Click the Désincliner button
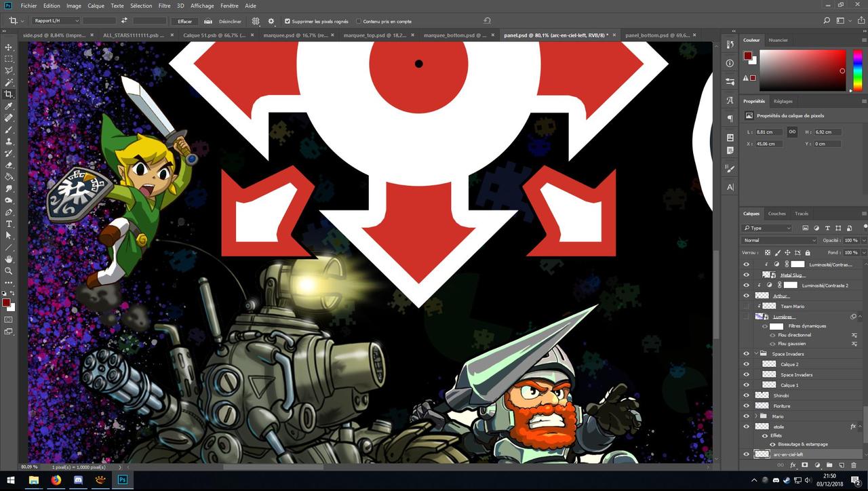The height and width of the screenshot is (491, 868). coord(230,21)
